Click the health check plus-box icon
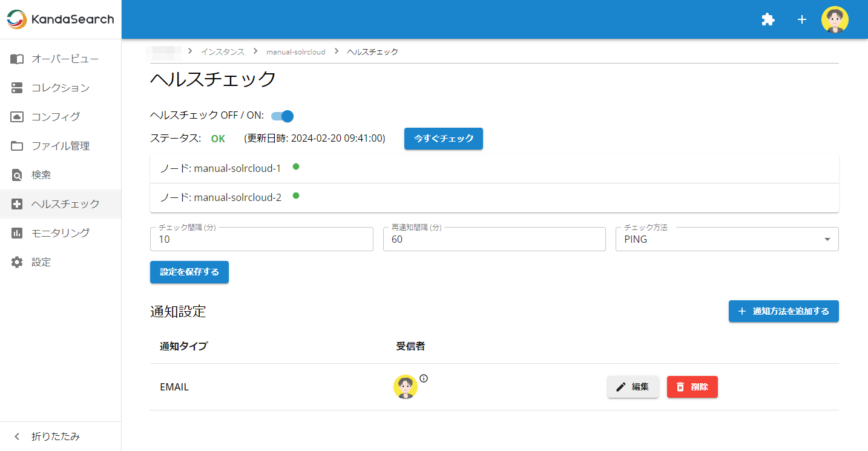This screenshot has width=868, height=451. [17, 204]
